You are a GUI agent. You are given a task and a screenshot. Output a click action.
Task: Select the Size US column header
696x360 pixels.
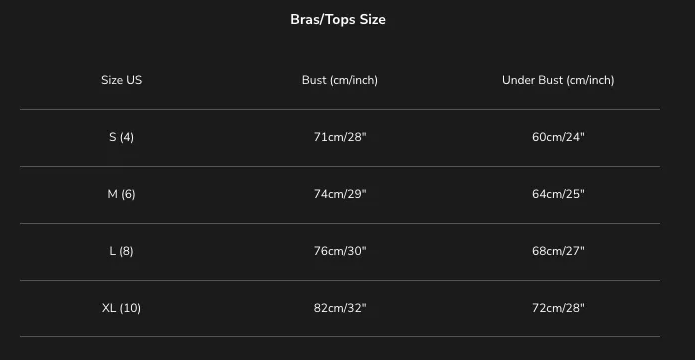pos(121,80)
